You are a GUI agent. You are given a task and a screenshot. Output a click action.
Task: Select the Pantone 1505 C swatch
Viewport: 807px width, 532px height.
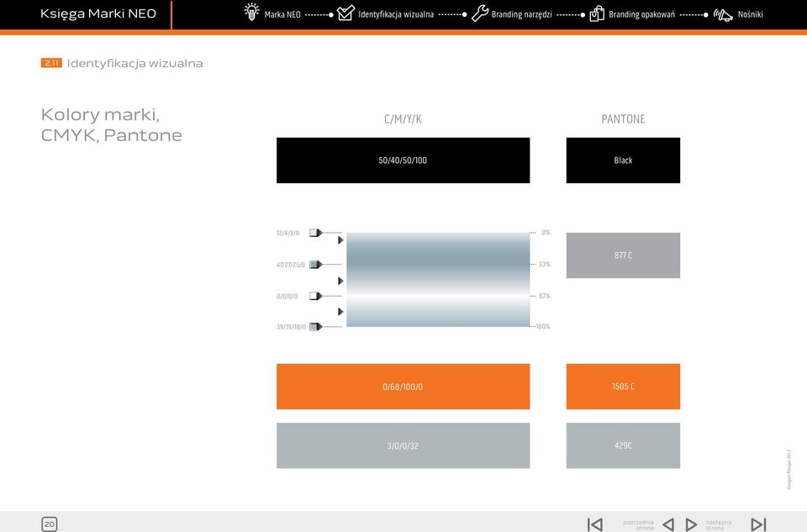[x=623, y=387]
